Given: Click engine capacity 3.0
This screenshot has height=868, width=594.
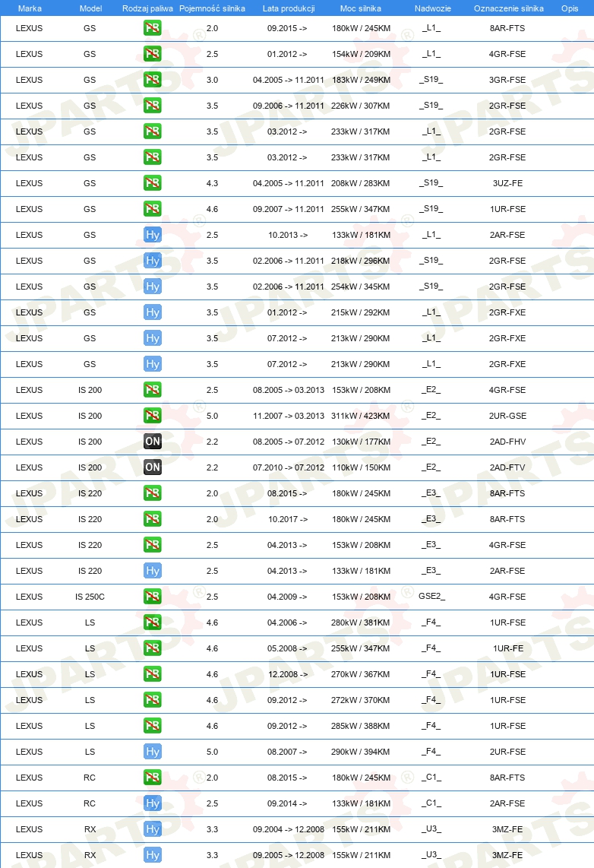Looking at the screenshot, I should pos(213,80).
